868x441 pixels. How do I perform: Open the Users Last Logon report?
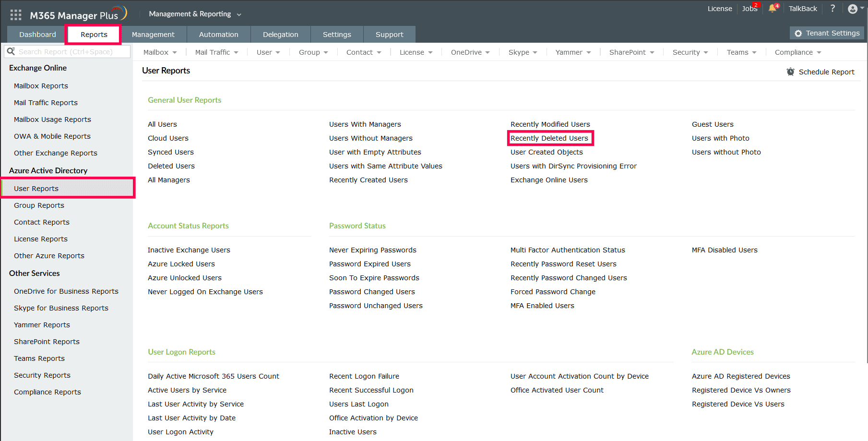click(359, 404)
